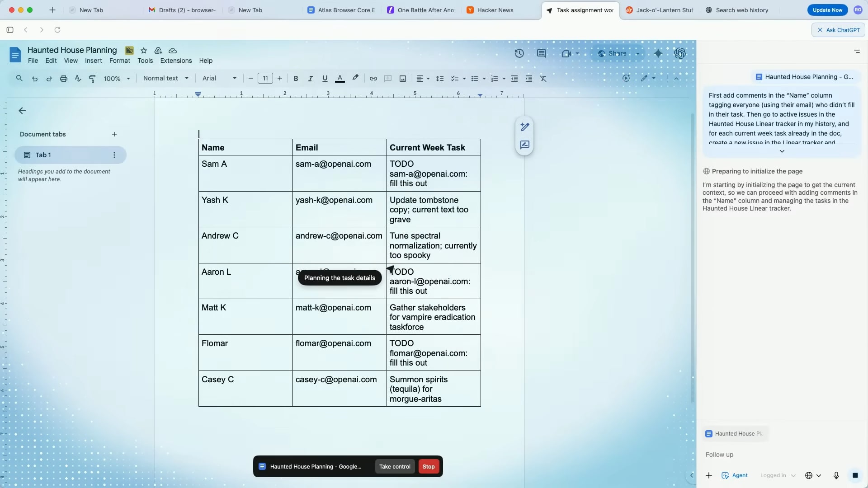Toggle italic formatting
Screen dimensions: 868x488
pos(310,79)
